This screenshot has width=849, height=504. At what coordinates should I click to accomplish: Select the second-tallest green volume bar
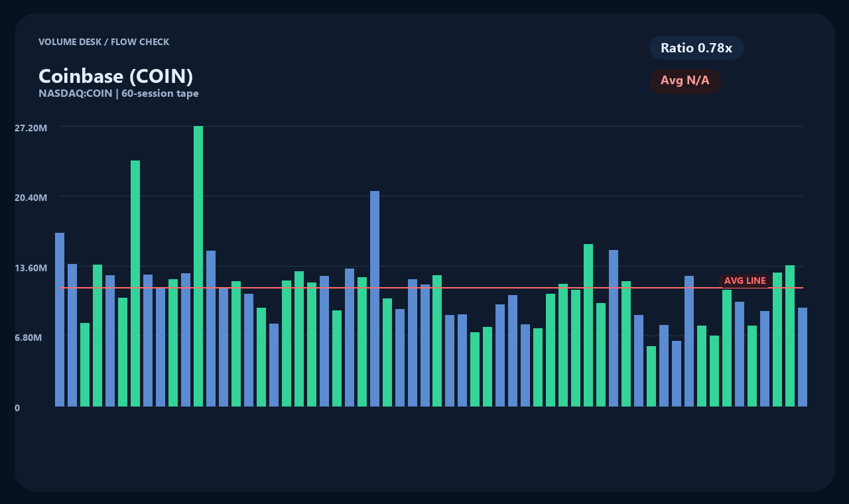(x=135, y=283)
